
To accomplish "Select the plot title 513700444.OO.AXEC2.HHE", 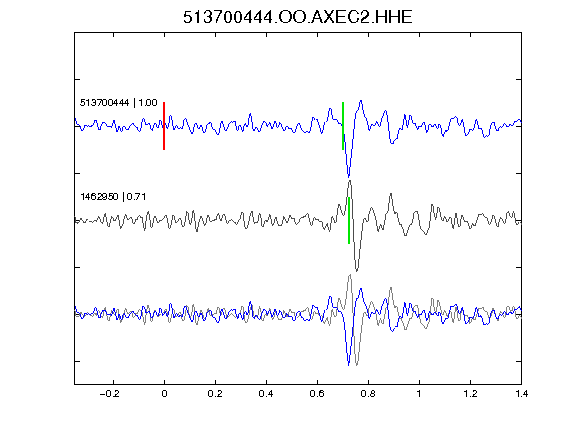I will [x=298, y=17].
